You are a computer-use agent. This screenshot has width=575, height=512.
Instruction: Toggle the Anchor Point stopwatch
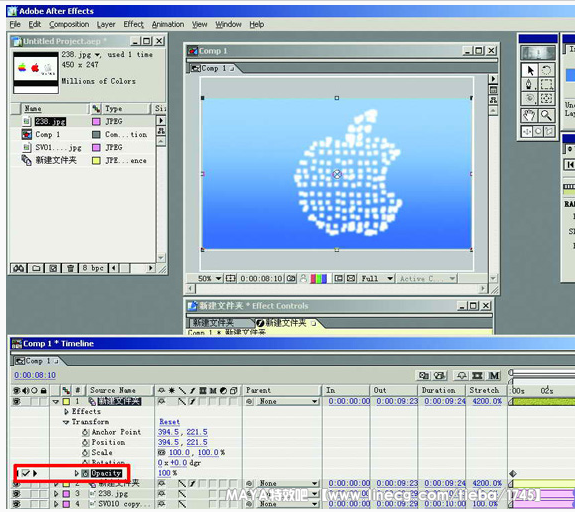pyautogui.click(x=85, y=432)
